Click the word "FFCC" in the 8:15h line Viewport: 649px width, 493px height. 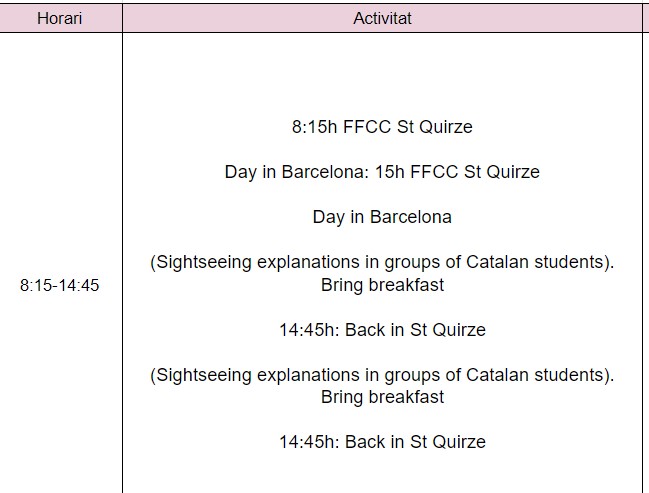[366, 127]
